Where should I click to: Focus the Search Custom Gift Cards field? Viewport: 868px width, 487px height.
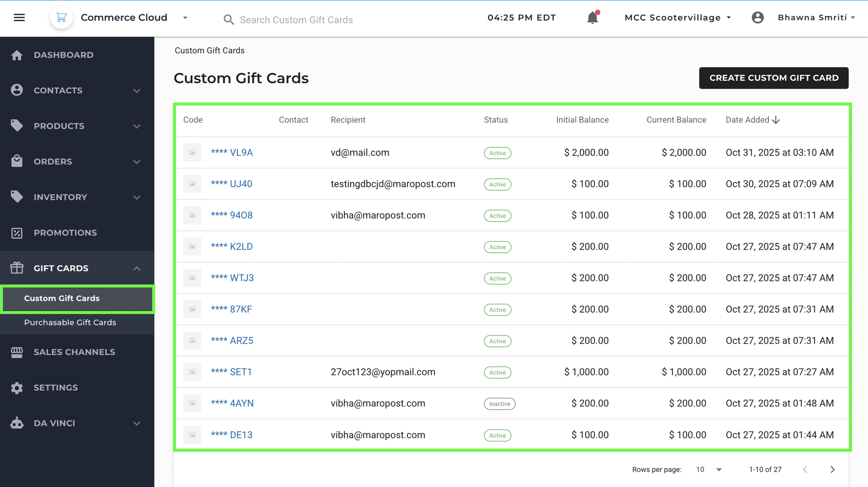coord(296,20)
